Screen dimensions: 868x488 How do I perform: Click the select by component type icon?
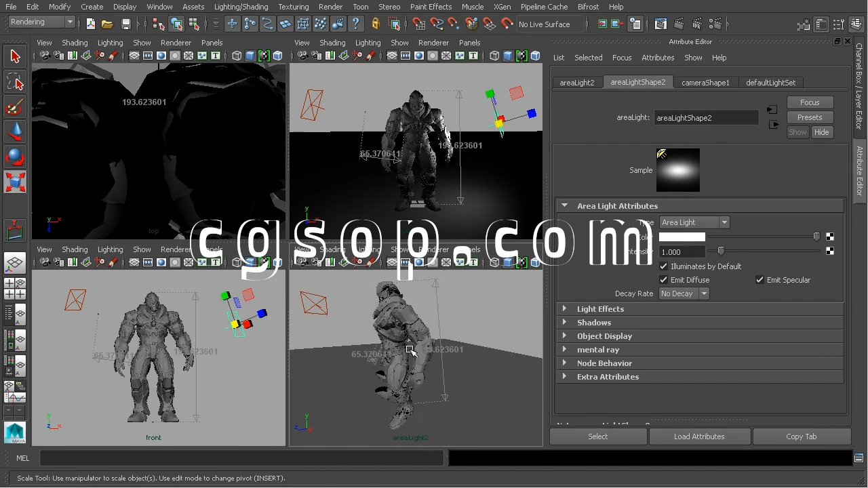coord(194,24)
